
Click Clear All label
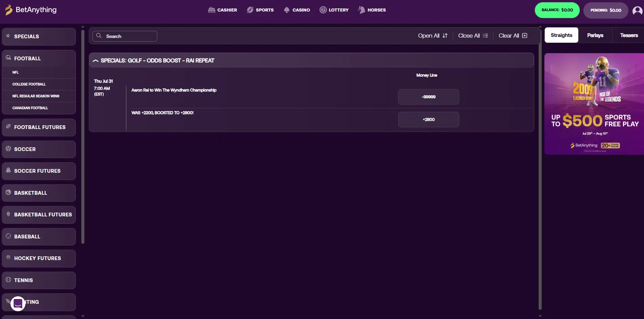click(x=508, y=36)
